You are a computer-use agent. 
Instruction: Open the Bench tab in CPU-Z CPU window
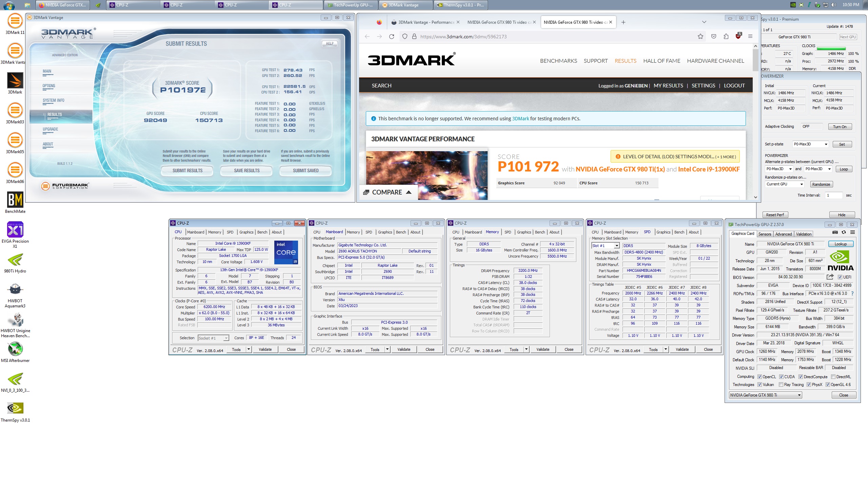[x=262, y=232]
